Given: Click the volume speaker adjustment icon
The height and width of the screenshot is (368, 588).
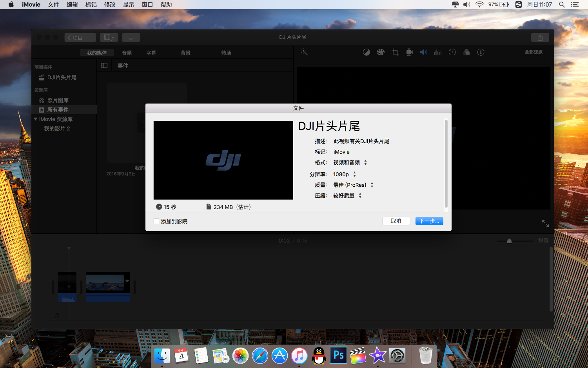Looking at the screenshot, I should (x=424, y=52).
